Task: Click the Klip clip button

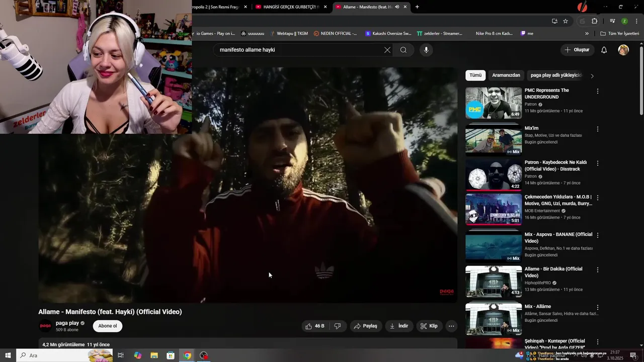Action: [x=429, y=326]
